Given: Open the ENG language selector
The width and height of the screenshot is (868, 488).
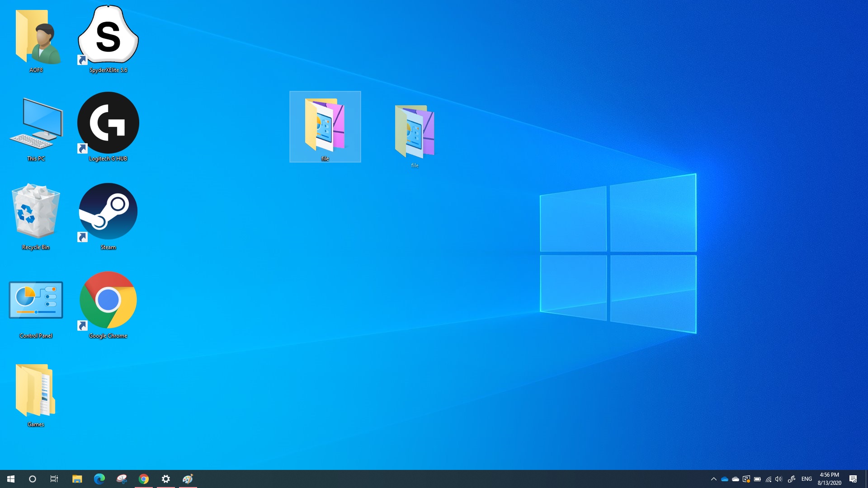Looking at the screenshot, I should point(807,479).
